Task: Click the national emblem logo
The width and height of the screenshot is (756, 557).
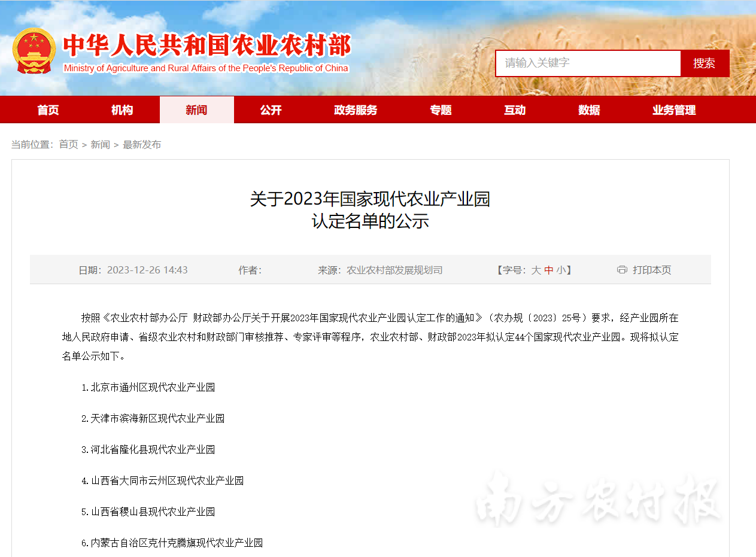Action: (x=34, y=51)
